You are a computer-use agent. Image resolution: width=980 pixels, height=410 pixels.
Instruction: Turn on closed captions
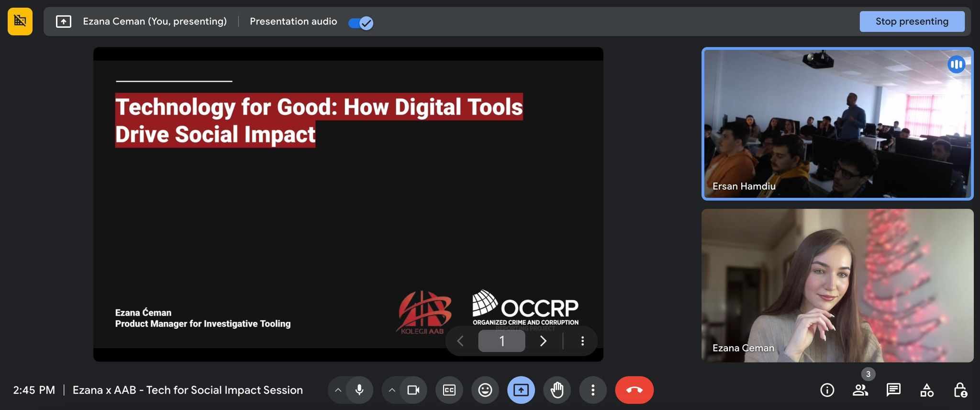449,390
